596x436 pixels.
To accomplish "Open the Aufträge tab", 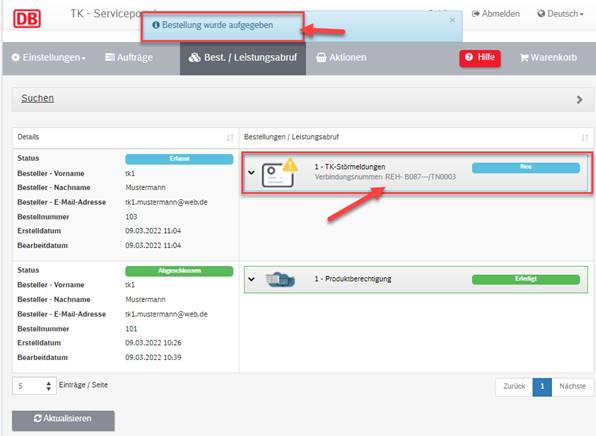I will 129,58.
